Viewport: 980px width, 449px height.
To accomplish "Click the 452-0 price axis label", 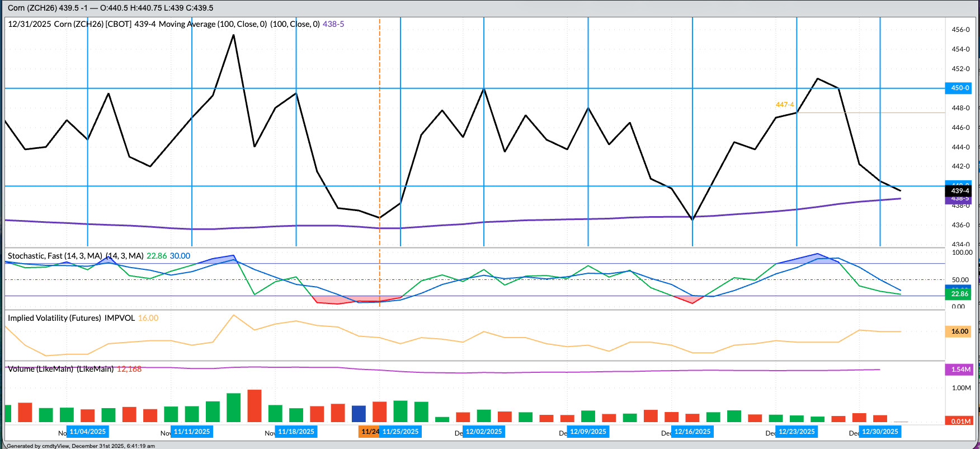I will pyautogui.click(x=960, y=69).
